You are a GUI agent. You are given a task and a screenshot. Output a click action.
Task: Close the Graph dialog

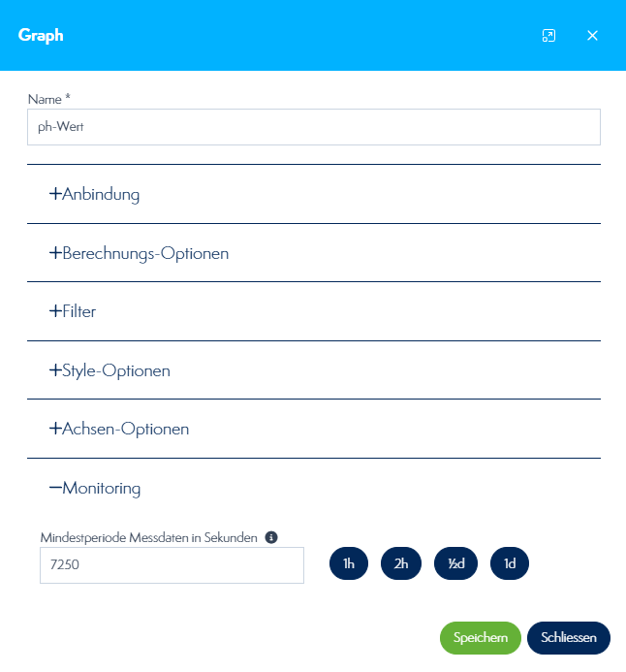click(x=592, y=36)
